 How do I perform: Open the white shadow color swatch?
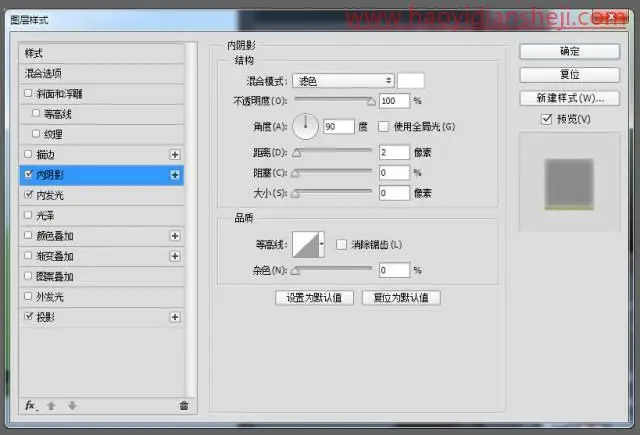(x=411, y=81)
